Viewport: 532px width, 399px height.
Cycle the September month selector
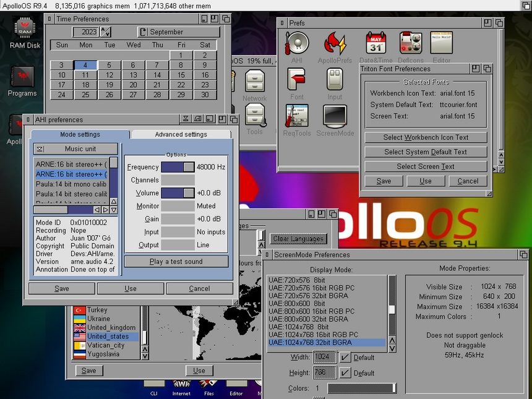click(x=179, y=32)
